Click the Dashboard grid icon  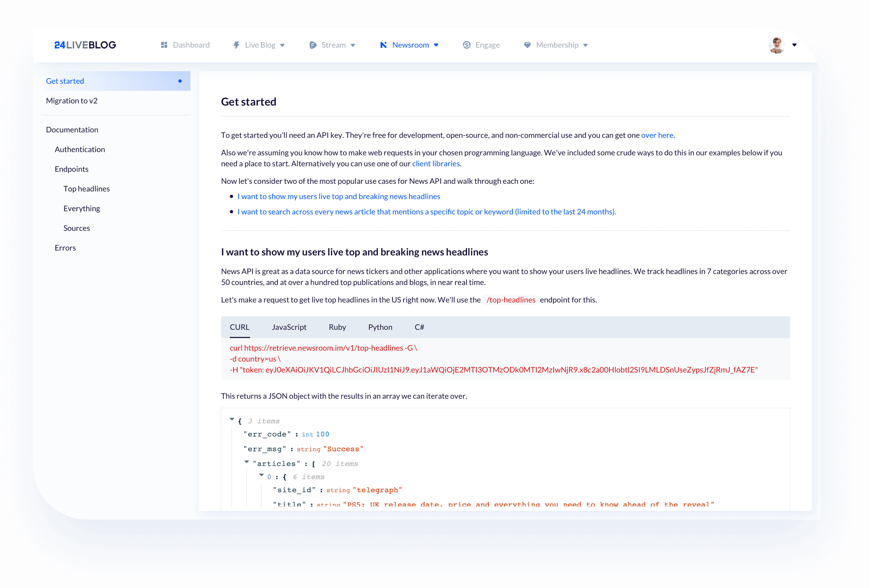pyautogui.click(x=164, y=45)
